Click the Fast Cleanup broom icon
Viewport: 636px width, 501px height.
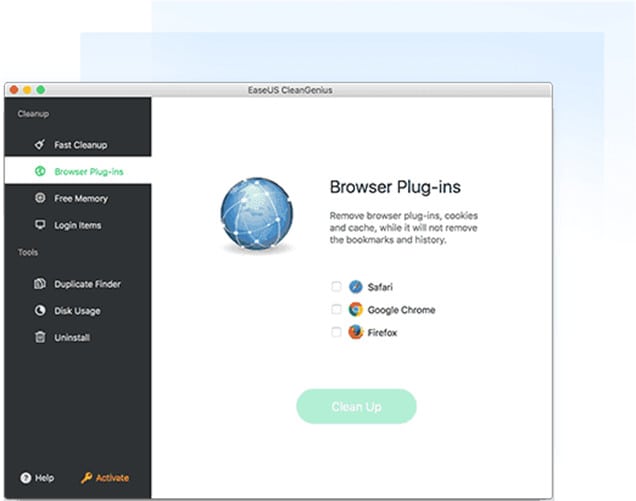coord(40,145)
